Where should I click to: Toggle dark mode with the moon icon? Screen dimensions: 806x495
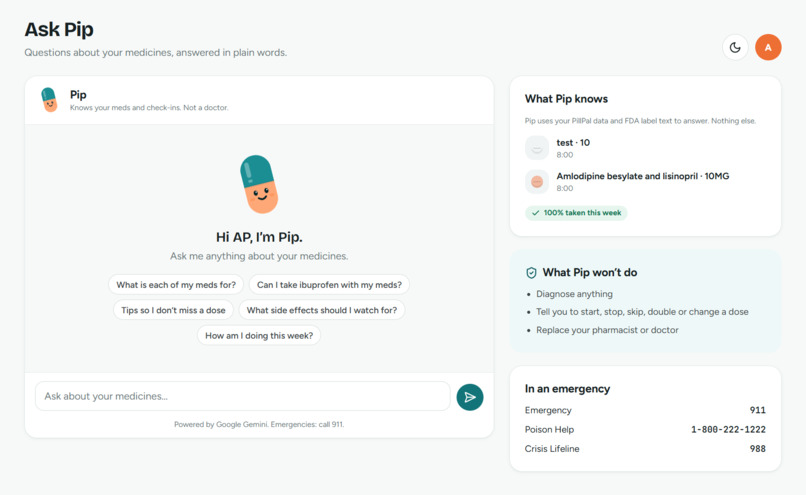pos(735,47)
